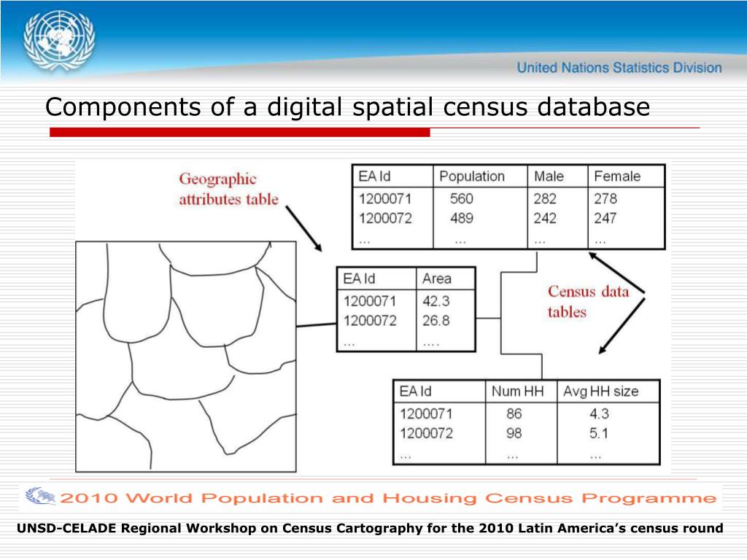
Task: Select average household size 4.3
Action: click(599, 414)
